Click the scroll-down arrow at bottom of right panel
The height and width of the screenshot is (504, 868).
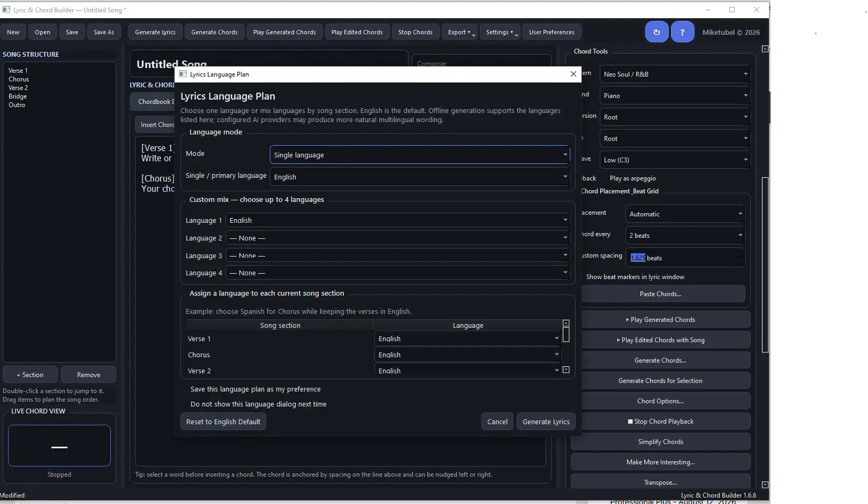[765, 484]
